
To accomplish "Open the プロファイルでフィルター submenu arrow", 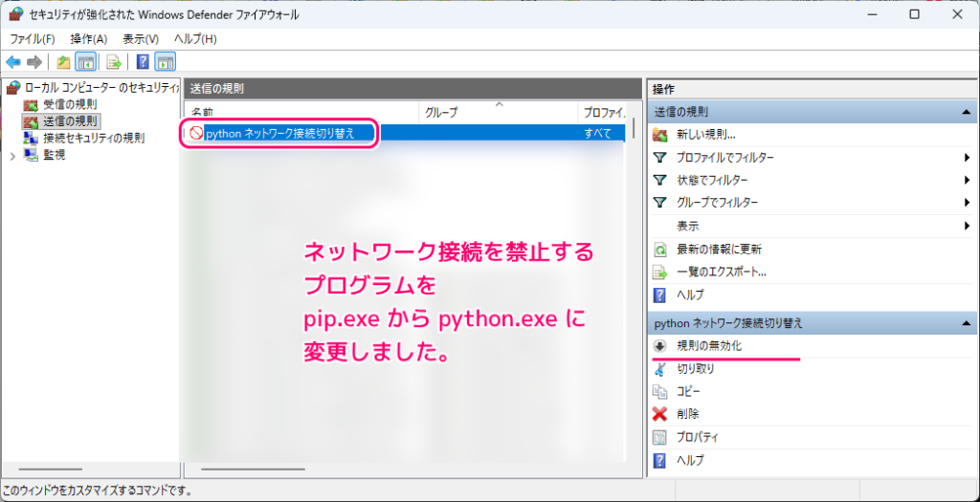I will pyautogui.click(x=967, y=158).
